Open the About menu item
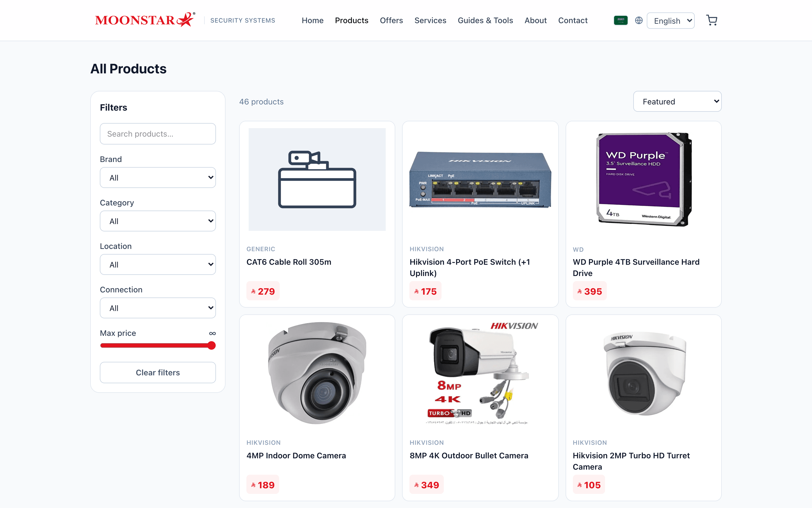The width and height of the screenshot is (812, 508). click(535, 21)
